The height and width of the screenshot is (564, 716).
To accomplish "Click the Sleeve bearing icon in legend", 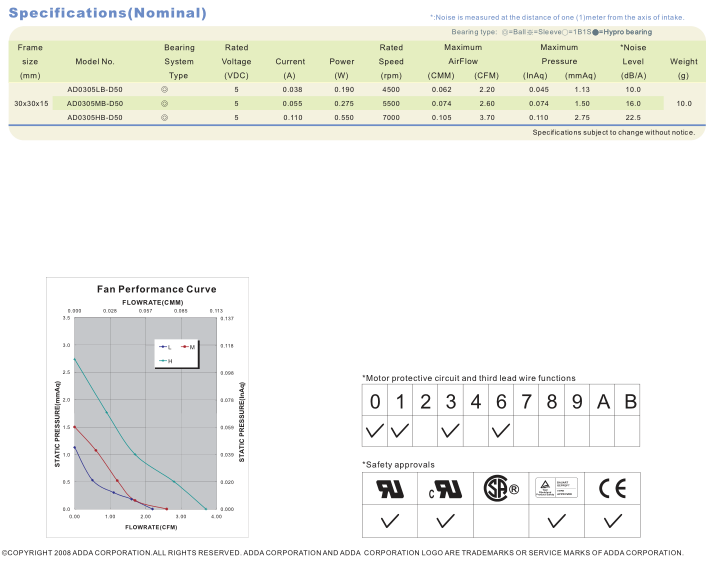I will click(x=530, y=32).
